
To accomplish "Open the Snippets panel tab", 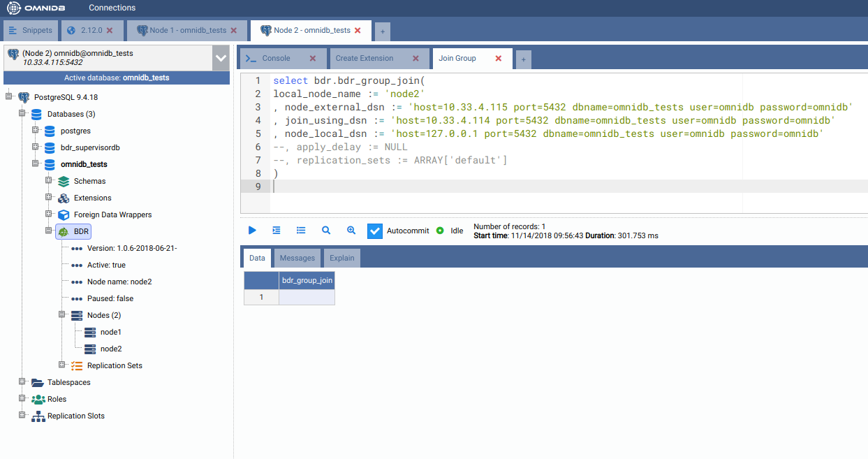I will (31, 31).
